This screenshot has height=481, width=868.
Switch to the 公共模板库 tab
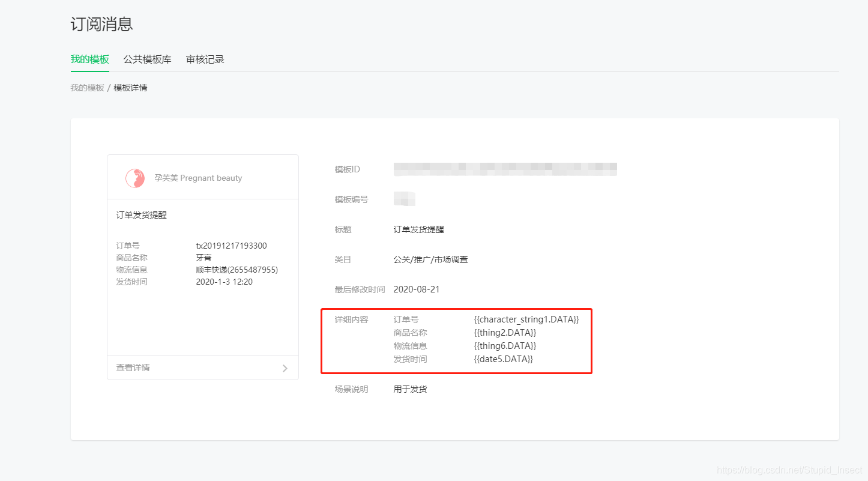(x=147, y=59)
